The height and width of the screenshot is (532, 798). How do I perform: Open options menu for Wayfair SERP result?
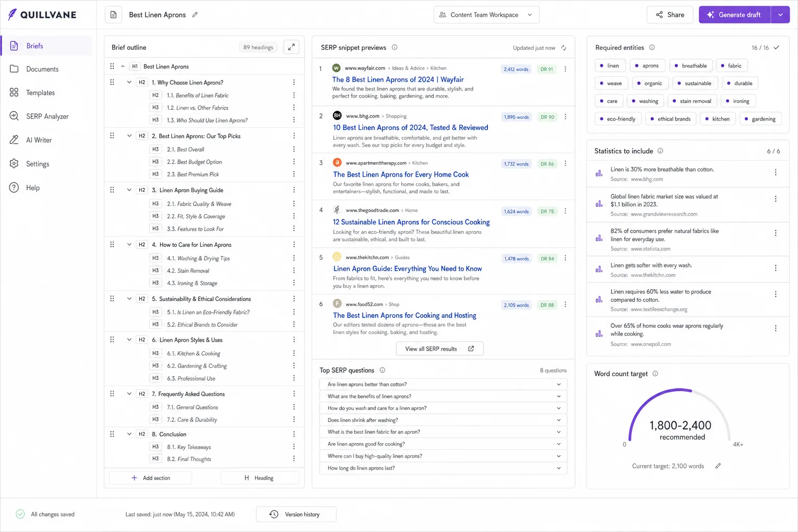565,69
